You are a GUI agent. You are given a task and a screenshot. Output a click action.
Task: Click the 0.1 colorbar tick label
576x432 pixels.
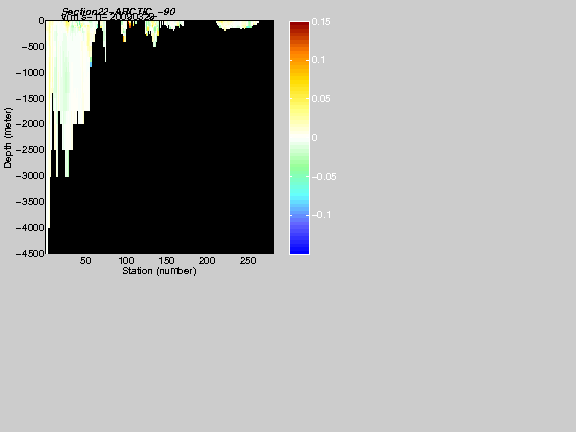click(x=318, y=60)
